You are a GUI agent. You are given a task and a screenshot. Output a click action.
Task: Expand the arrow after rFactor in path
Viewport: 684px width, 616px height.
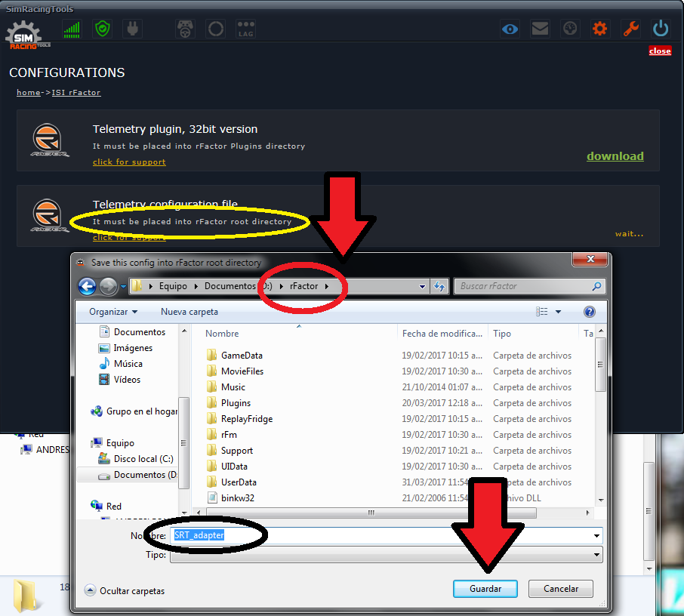coord(326,286)
